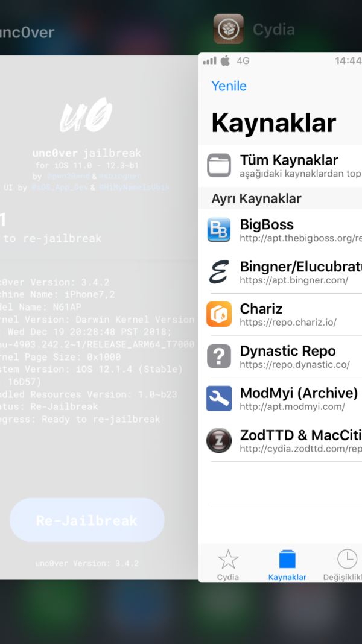Viewport: 362px width, 644px height.
Task: Open the Değişiklikler clock tab
Action: (x=347, y=565)
